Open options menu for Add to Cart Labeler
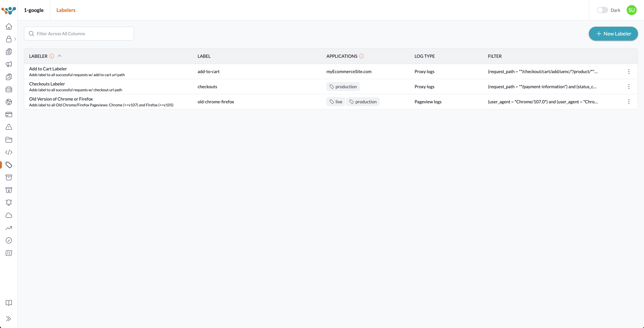This screenshot has height=328, width=644. [629, 71]
